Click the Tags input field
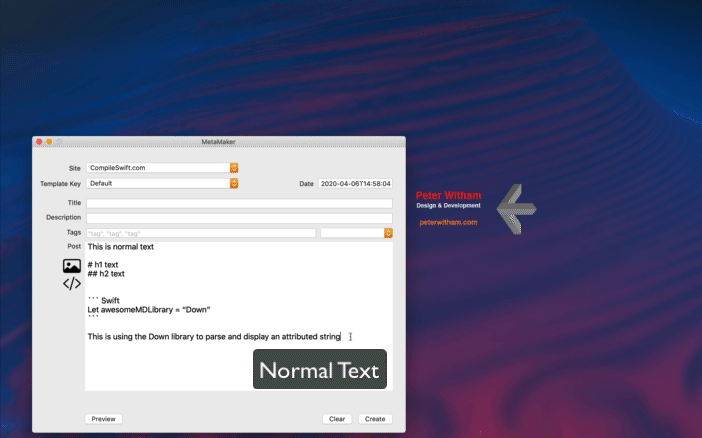The height and width of the screenshot is (438, 702). pyautogui.click(x=201, y=233)
